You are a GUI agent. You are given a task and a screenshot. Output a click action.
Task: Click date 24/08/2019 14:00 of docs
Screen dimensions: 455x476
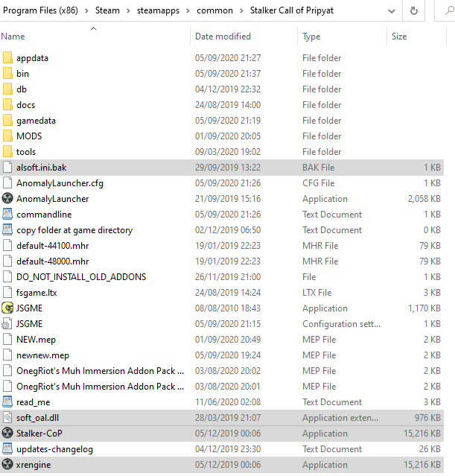tap(228, 105)
